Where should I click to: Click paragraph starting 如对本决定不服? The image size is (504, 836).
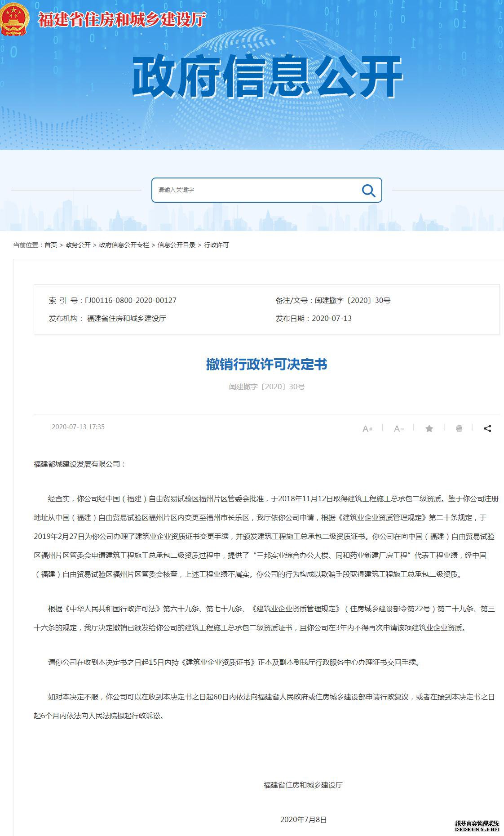tap(264, 706)
